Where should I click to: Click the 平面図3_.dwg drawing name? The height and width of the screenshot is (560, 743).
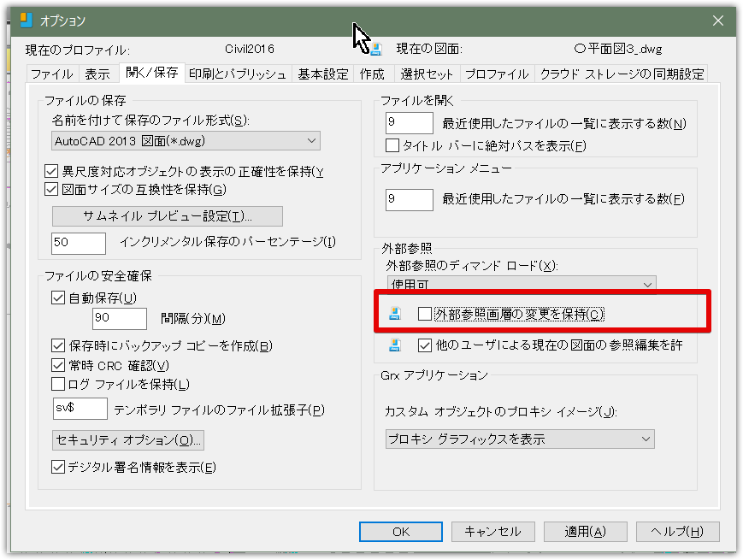click(x=619, y=49)
